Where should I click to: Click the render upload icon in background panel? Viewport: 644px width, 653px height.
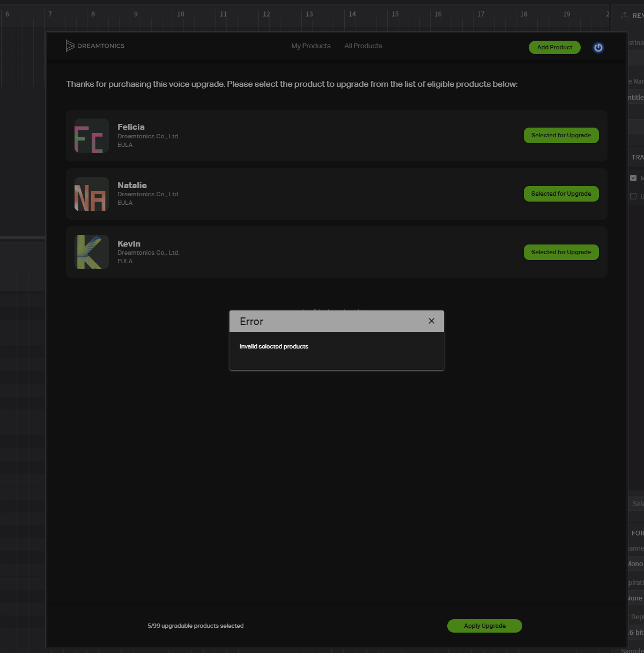pyautogui.click(x=625, y=16)
